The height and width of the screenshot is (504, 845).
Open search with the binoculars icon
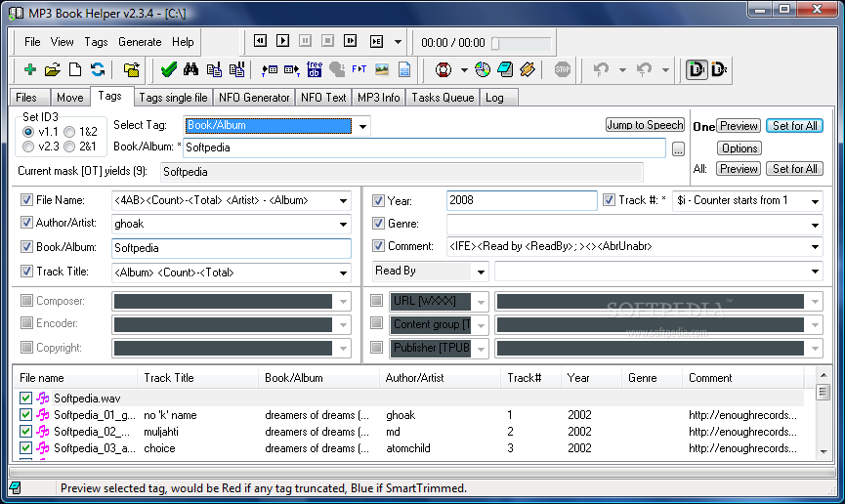point(190,69)
